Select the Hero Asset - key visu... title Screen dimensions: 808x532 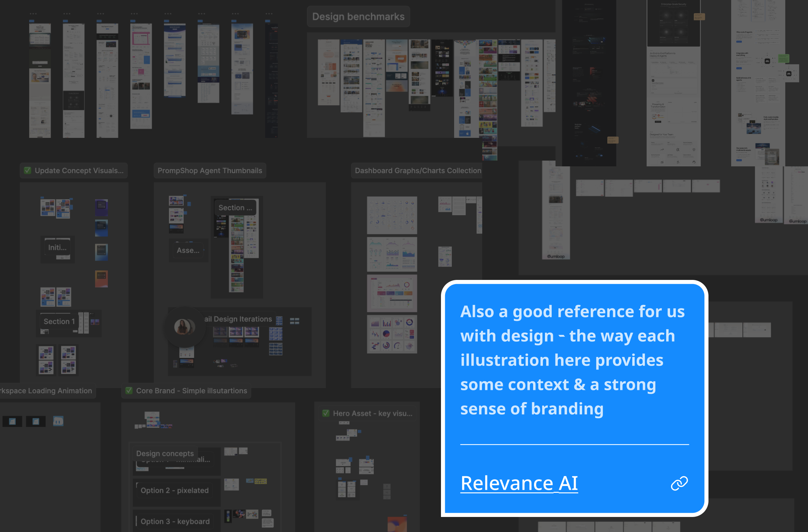coord(367,414)
